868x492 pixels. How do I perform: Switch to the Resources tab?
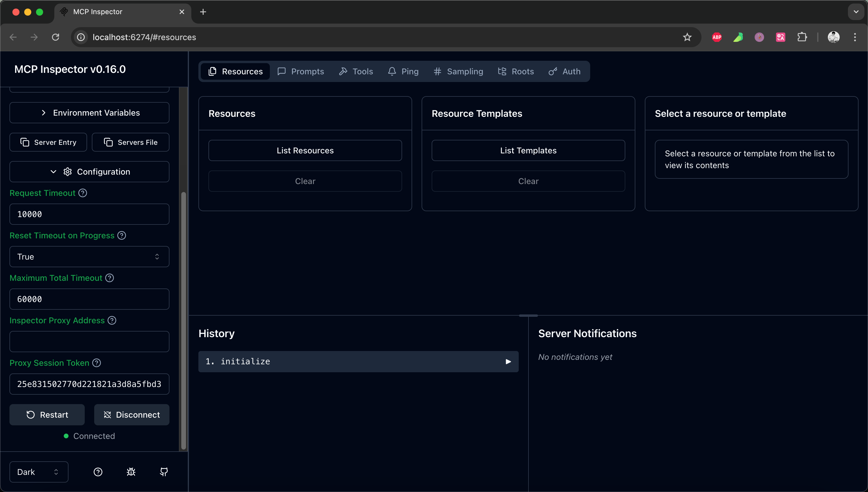[x=235, y=71]
